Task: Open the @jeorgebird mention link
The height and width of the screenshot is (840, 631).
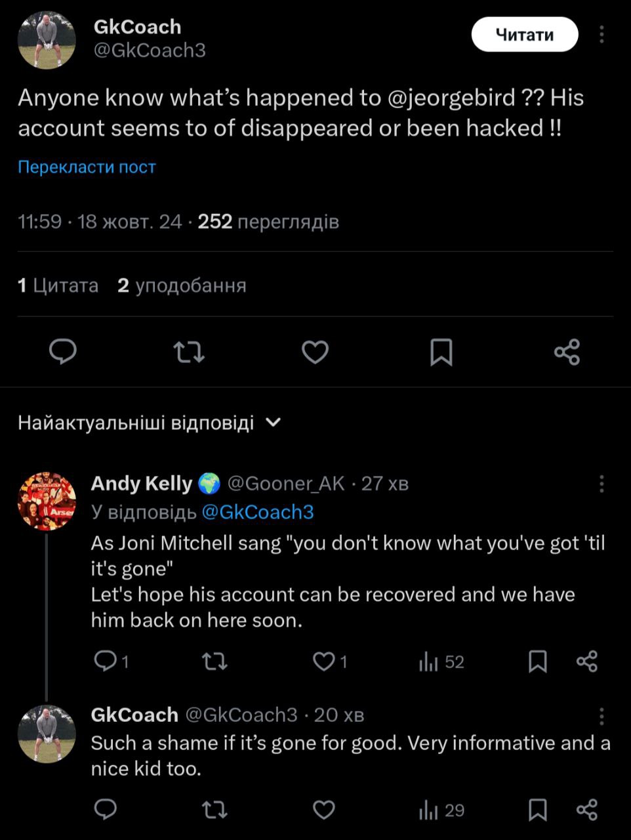Action: point(452,98)
